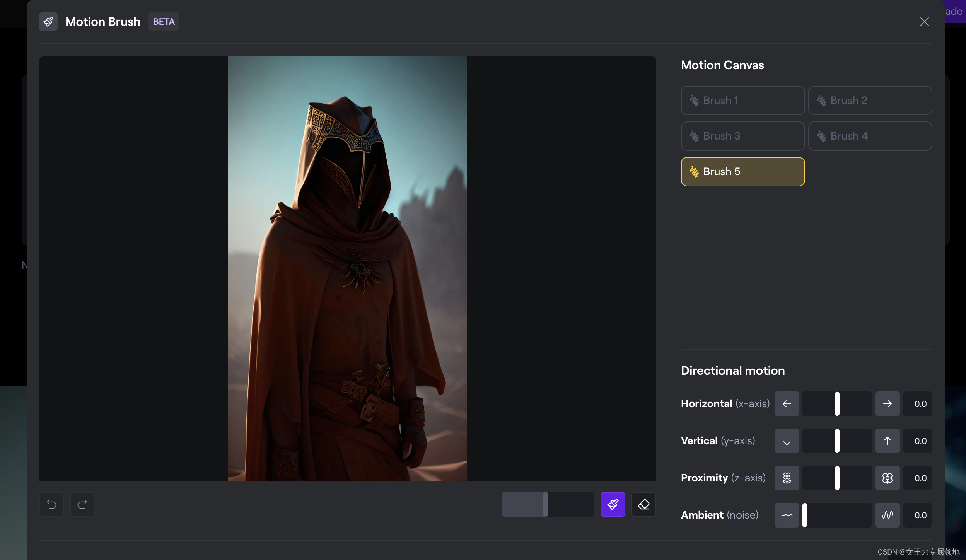Click the Vertical up arrow button
The width and height of the screenshot is (966, 560).
887,441
